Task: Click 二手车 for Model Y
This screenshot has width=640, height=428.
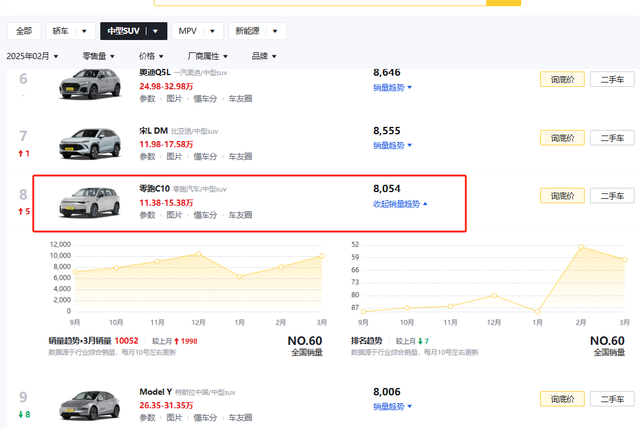Action: coord(612,399)
